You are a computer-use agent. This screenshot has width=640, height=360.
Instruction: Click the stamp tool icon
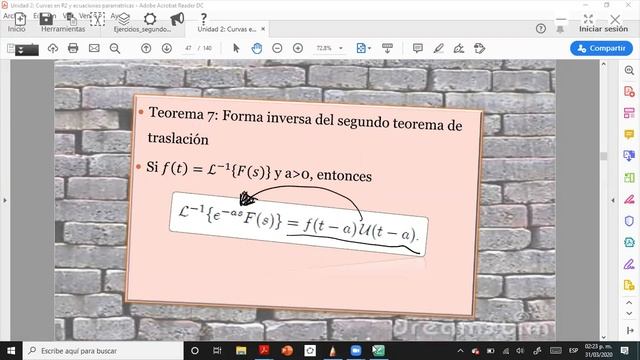click(x=480, y=48)
